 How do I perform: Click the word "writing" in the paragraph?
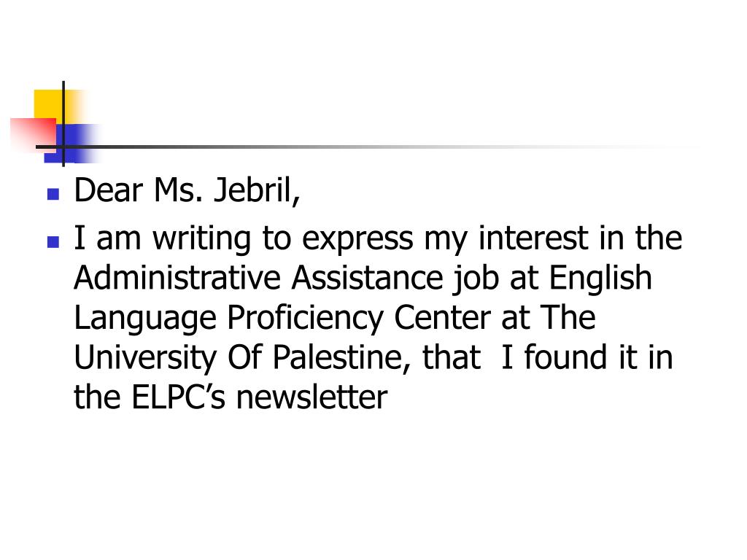pyautogui.click(x=201, y=239)
